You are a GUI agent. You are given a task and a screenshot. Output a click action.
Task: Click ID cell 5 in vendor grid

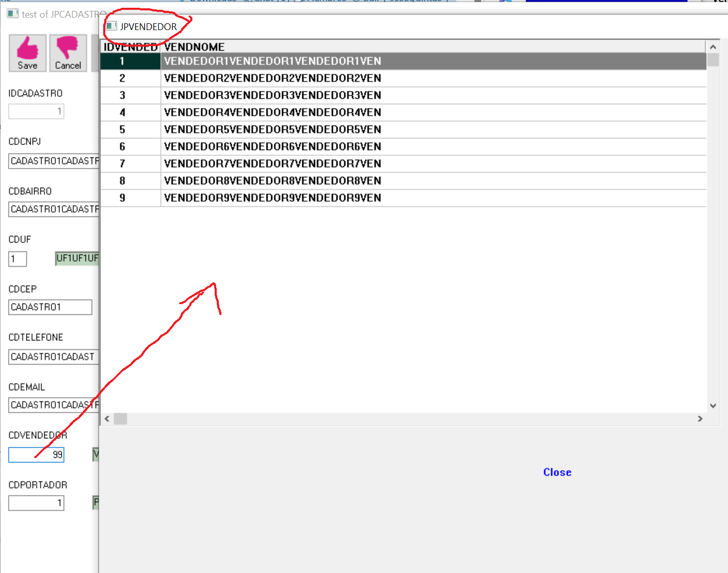pyautogui.click(x=131, y=130)
